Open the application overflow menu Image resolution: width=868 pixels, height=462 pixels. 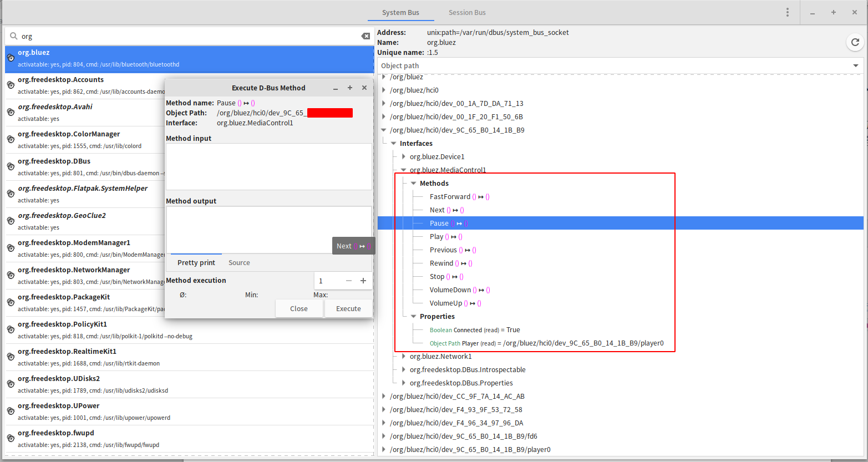[787, 12]
